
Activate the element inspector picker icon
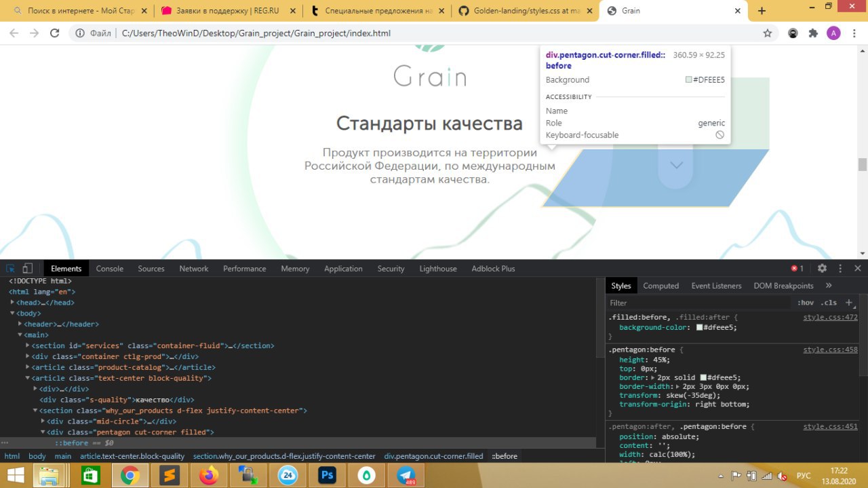10,269
